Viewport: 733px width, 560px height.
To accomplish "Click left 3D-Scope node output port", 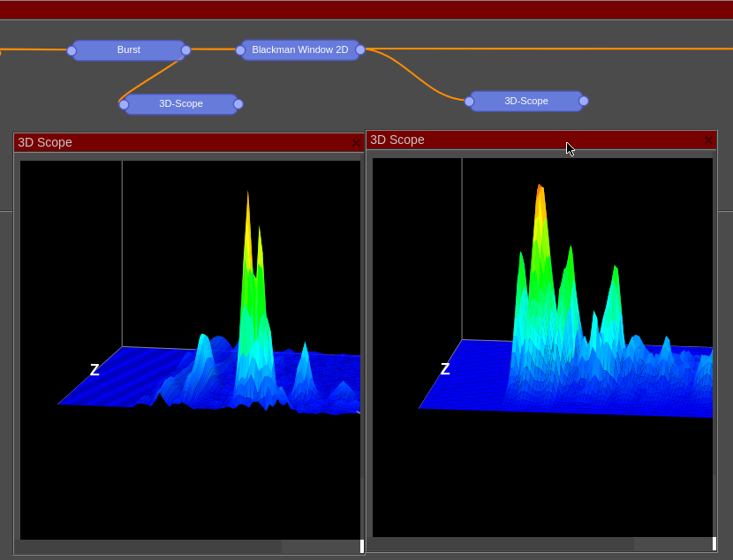I will coord(238,104).
